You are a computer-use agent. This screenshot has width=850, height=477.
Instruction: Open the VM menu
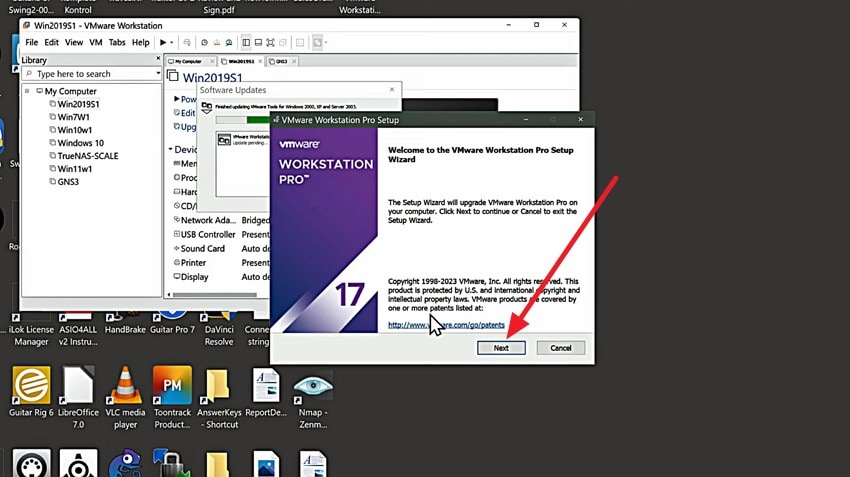(96, 42)
